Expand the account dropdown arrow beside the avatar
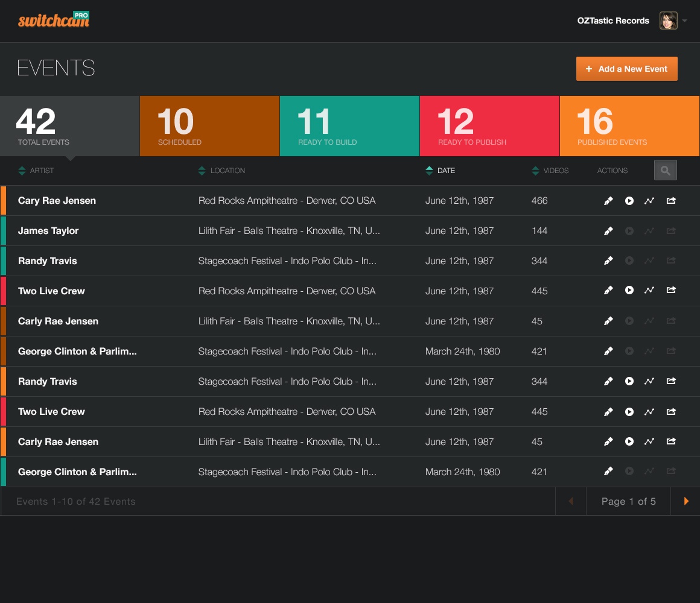The width and height of the screenshot is (700, 603). click(684, 21)
